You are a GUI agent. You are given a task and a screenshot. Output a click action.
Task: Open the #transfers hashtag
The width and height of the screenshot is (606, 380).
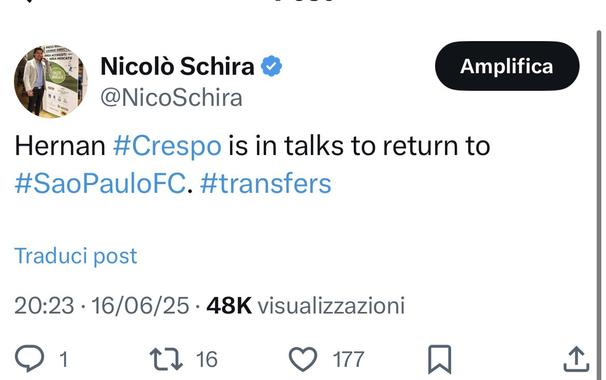tap(266, 184)
